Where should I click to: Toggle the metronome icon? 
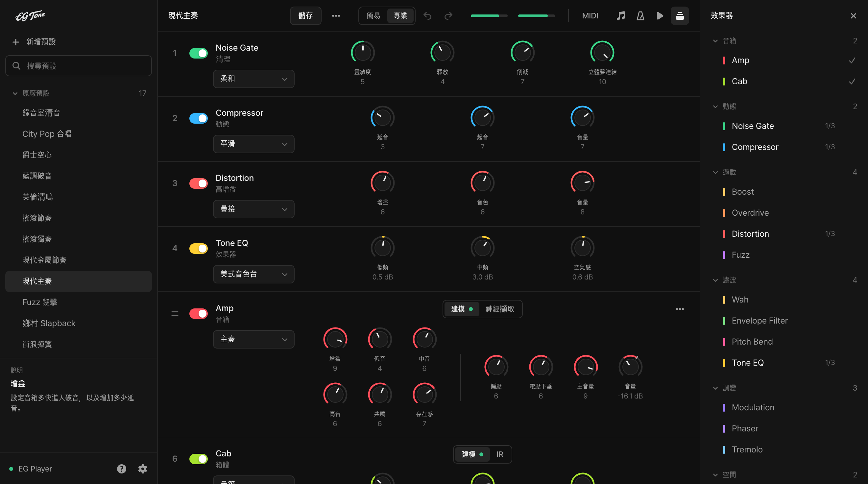640,16
